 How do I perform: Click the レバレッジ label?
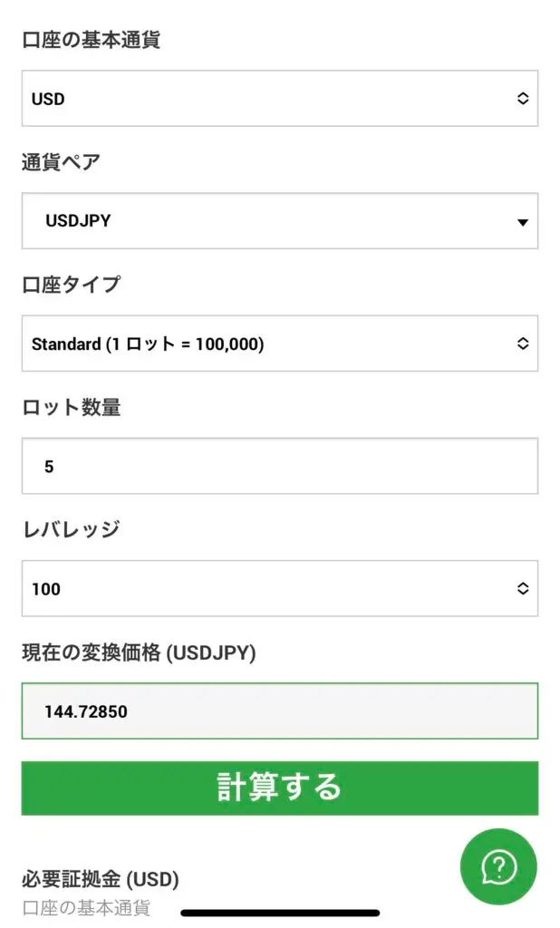click(x=71, y=530)
